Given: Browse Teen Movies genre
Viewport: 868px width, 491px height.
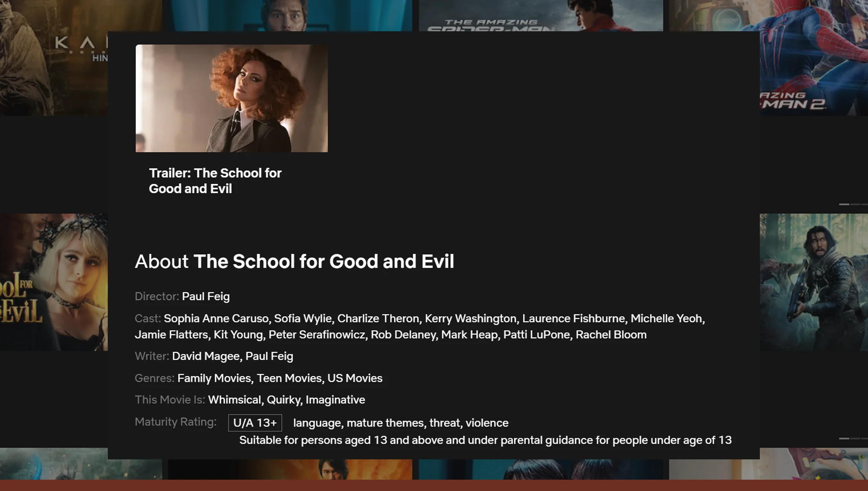Looking at the screenshot, I should click(x=289, y=378).
